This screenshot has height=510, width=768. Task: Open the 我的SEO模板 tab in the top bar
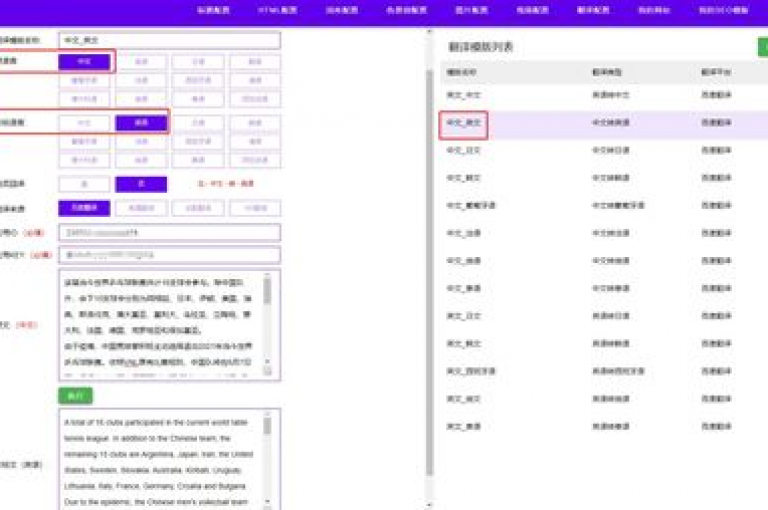coord(723,10)
